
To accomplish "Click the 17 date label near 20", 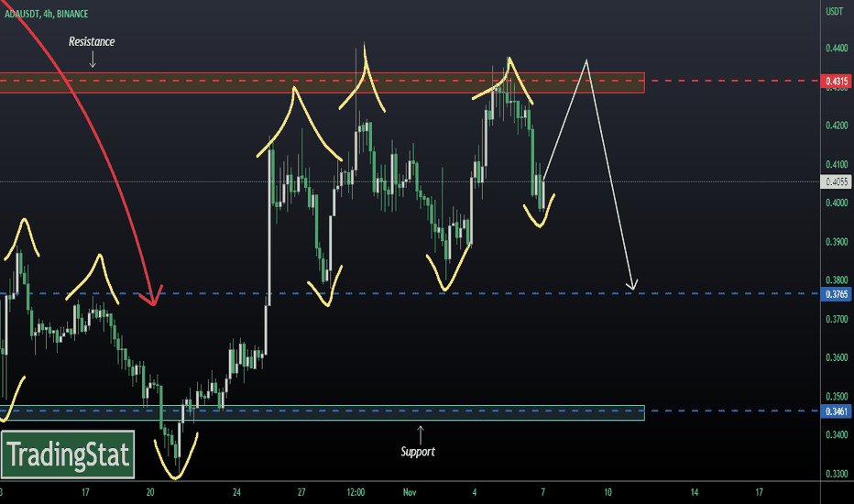I will click(x=85, y=492).
